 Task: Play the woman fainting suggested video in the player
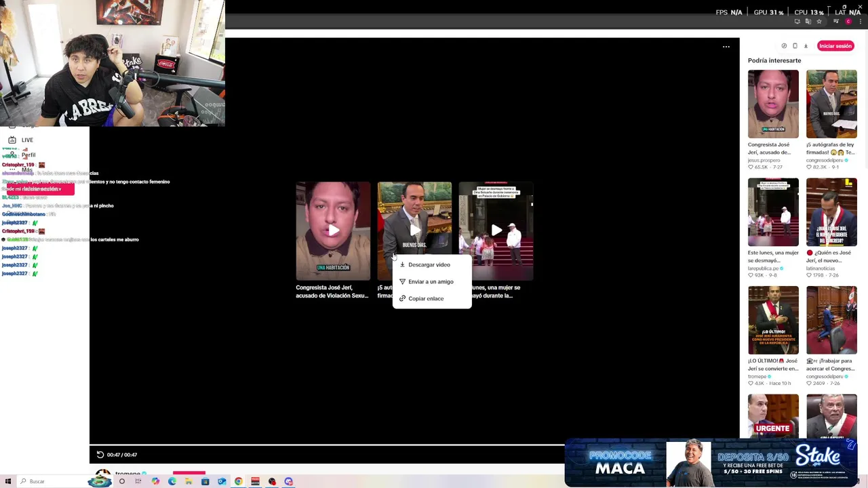click(x=496, y=231)
